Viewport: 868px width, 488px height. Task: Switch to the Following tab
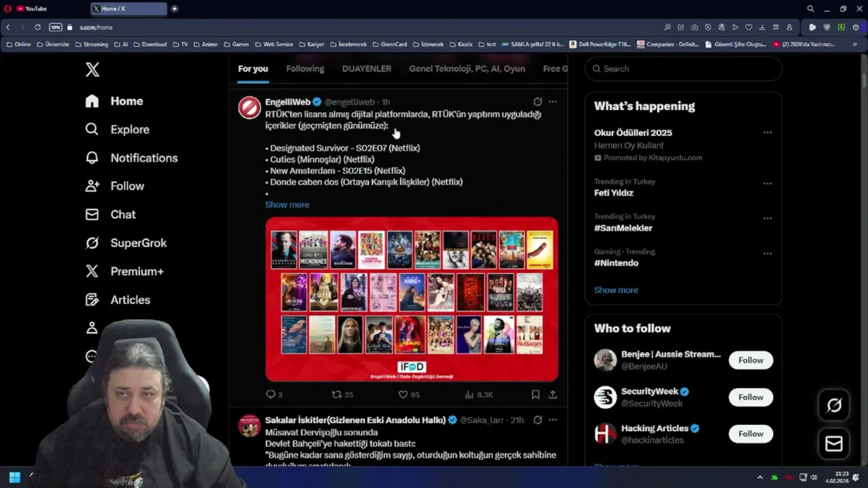(x=305, y=68)
